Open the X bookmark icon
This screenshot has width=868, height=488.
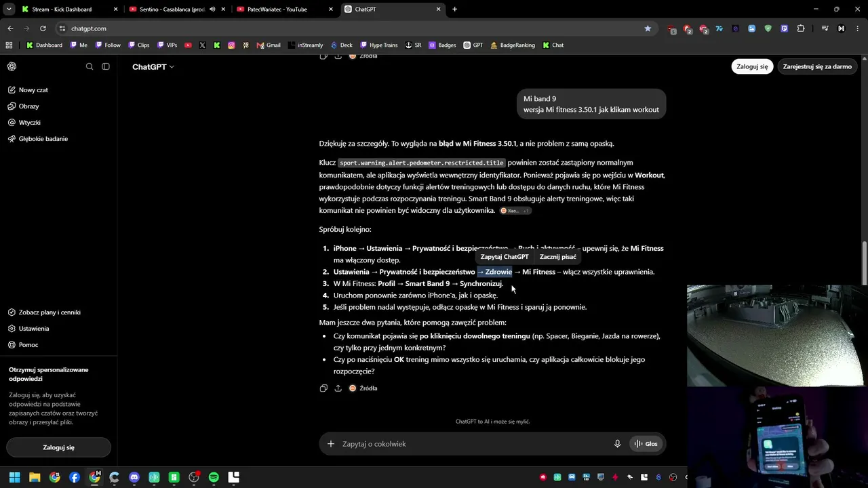203,45
